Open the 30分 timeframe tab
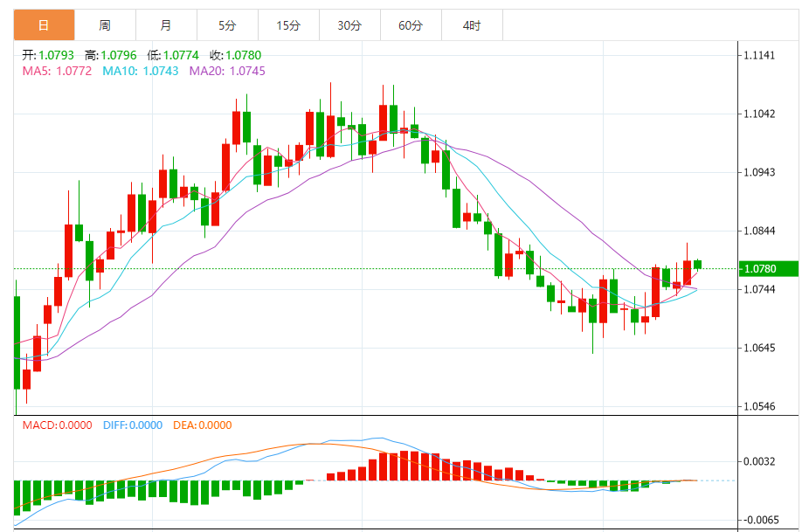Image resolution: width=809 pixels, height=532 pixels. (349, 24)
